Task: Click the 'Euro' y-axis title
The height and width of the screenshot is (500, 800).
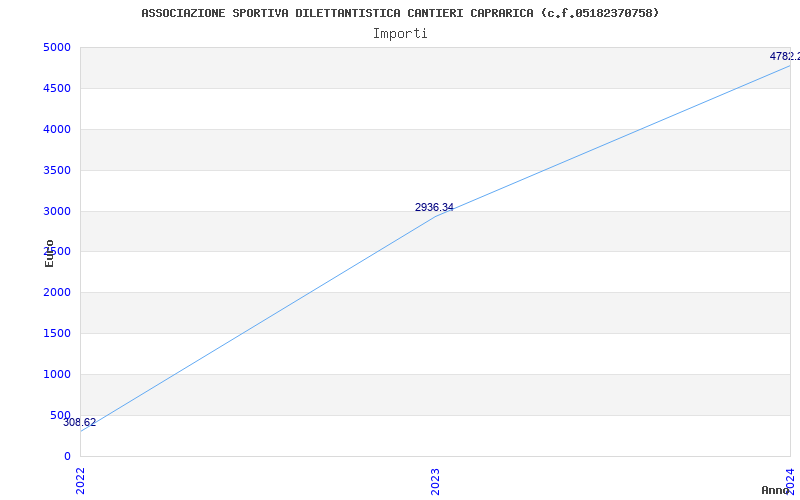Action: (49, 254)
